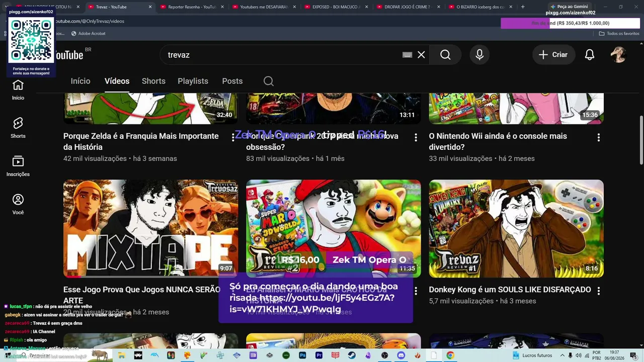
Task: Click '42 mil visualizações' under the Zelda video
Action: (x=95, y=158)
